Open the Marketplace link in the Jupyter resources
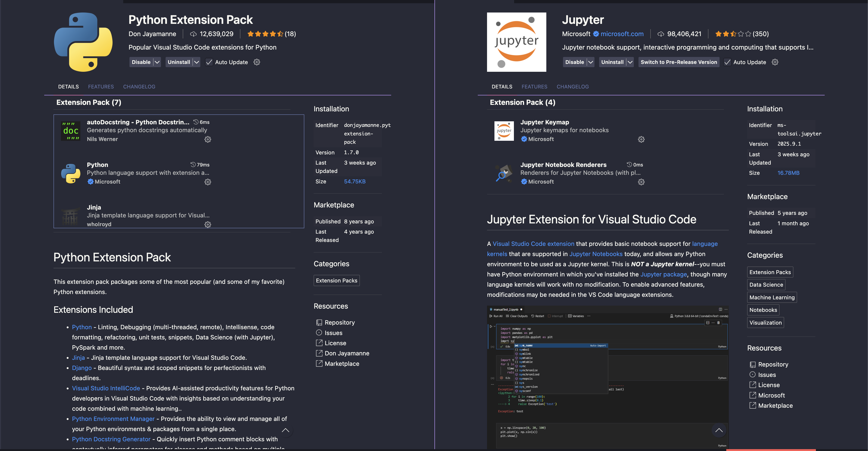Viewport: 868px width, 451px height. coord(775,406)
